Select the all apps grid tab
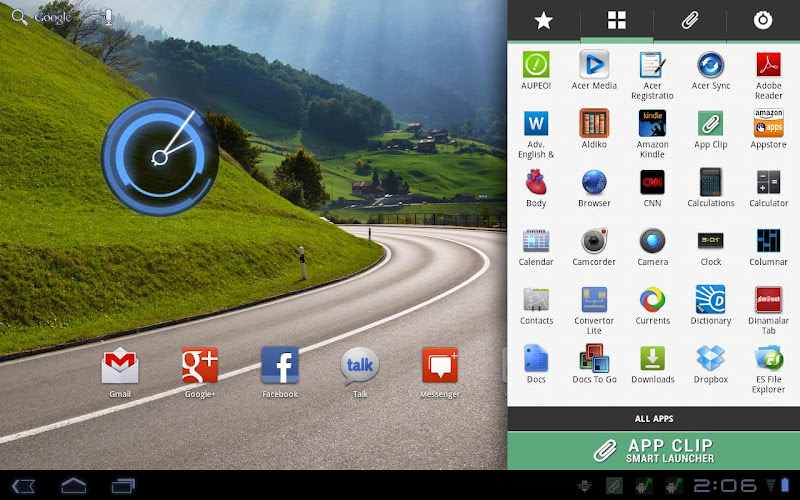The image size is (800, 500). click(616, 20)
